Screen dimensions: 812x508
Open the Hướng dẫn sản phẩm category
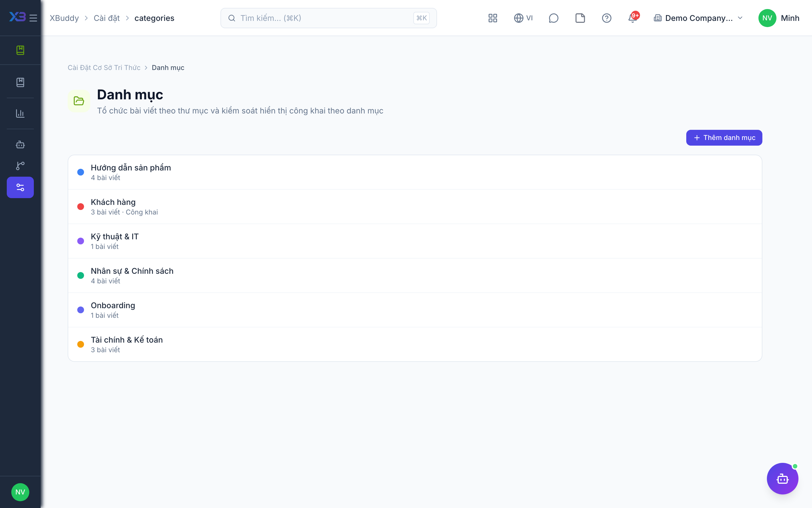(415, 172)
